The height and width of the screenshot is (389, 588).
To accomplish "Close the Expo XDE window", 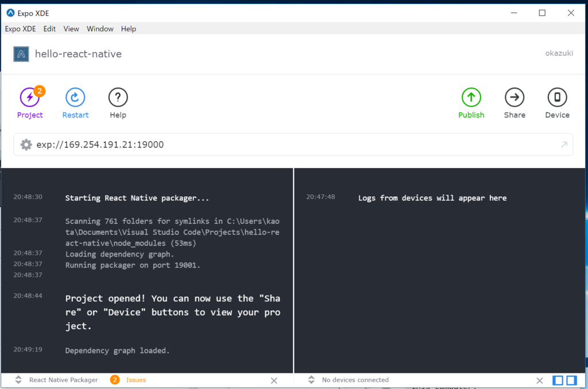I will pos(571,13).
